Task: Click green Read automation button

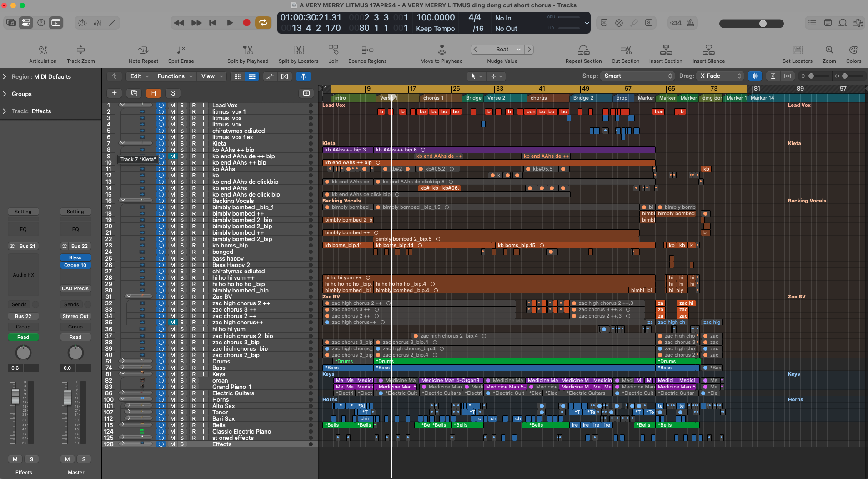Action: [x=23, y=338]
